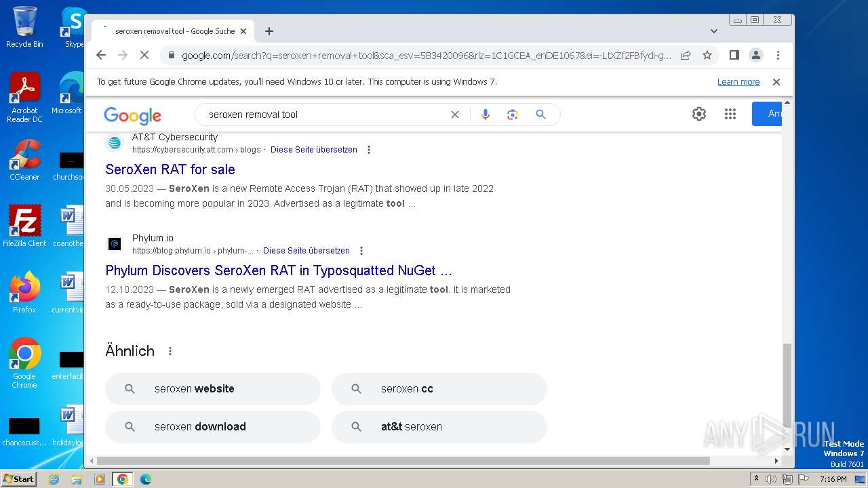This screenshot has width=868, height=488.
Task: Open a new Chrome tab
Action: 269,31
